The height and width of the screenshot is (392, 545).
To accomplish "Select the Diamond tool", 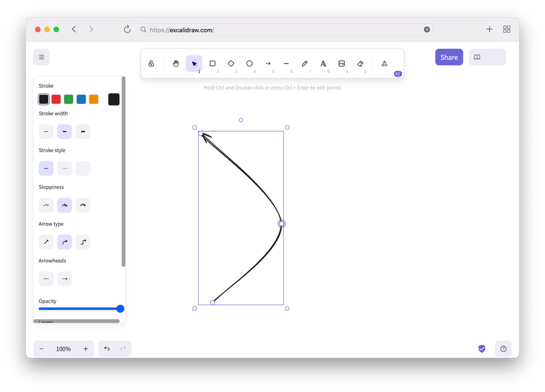I will point(230,63).
